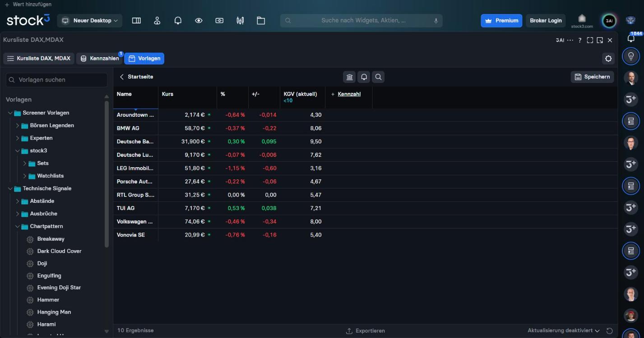644x338 pixels.
Task: Open the folder icon in top toolbar
Action: [261, 21]
